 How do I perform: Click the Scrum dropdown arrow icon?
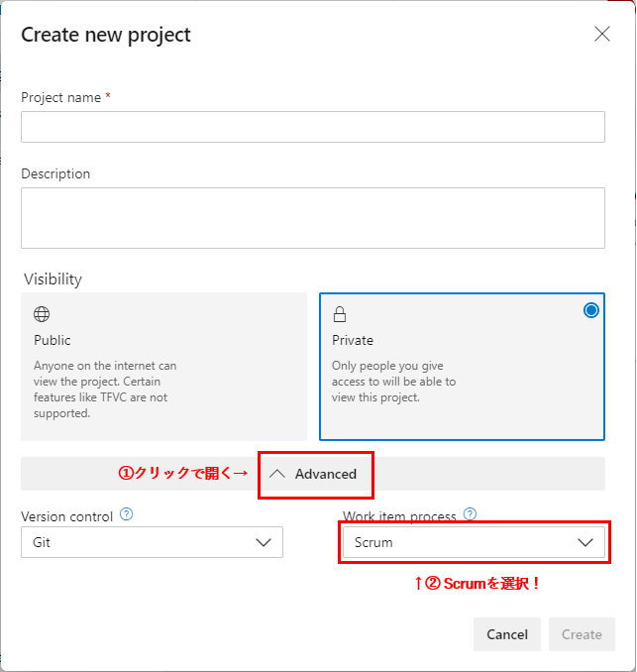(585, 542)
